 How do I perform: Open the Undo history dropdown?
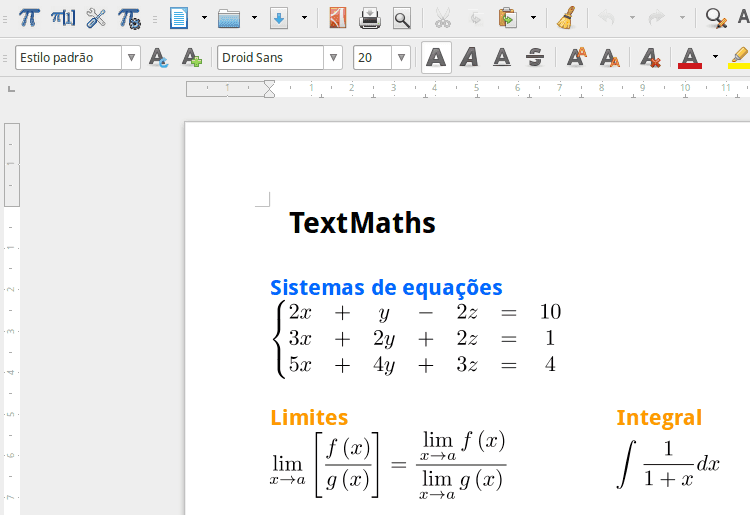(632, 18)
